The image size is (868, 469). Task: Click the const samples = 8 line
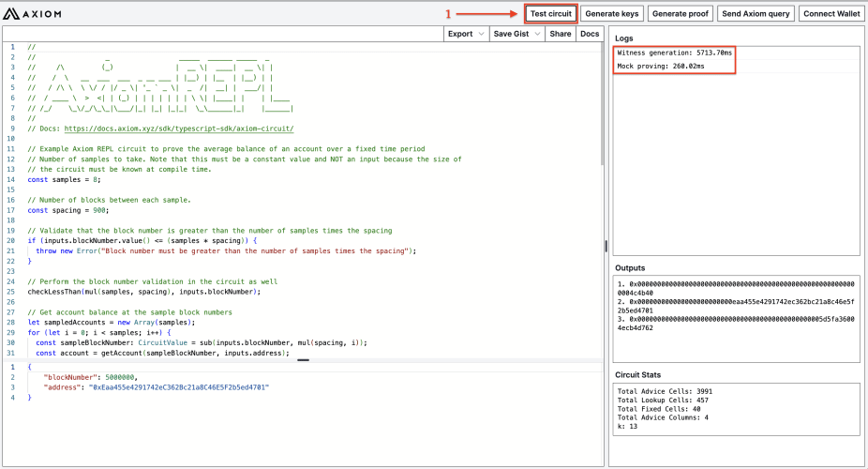tap(65, 179)
